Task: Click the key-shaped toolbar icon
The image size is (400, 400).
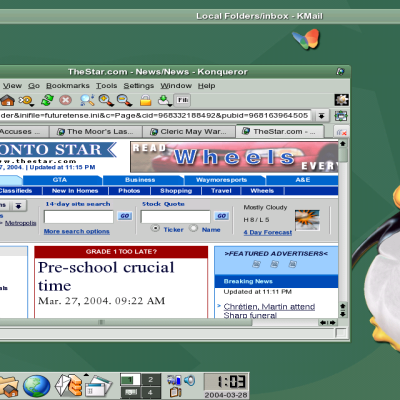Action: [26, 100]
